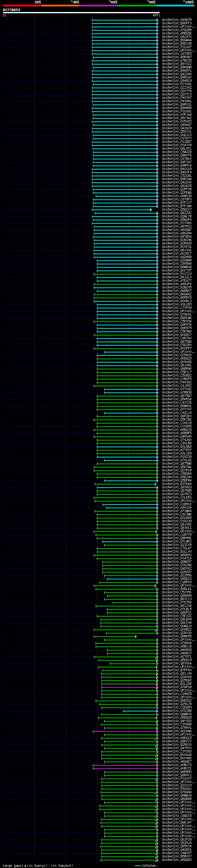Open hit UniRef100_Q41970
This screenshot has height=868, width=197.
pos(177,37)
